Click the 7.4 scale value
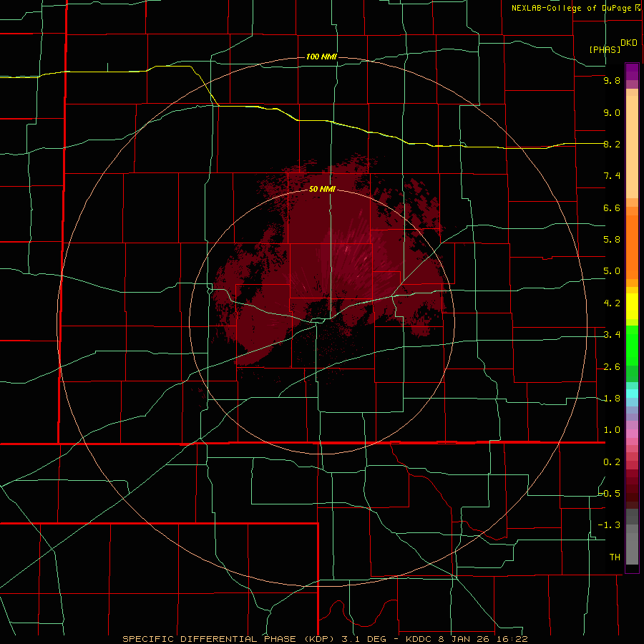 [612, 176]
